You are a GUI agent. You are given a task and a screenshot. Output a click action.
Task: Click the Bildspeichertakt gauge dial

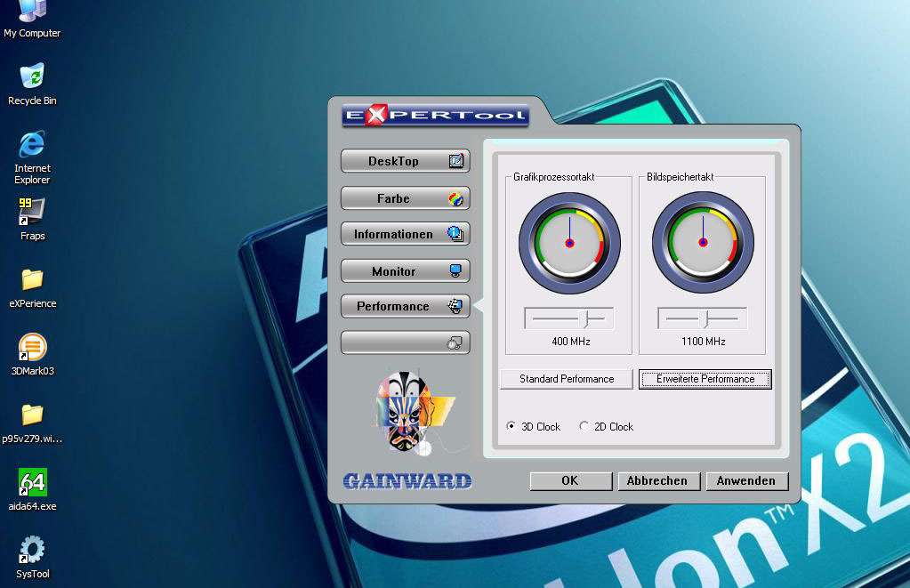pyautogui.click(x=703, y=243)
